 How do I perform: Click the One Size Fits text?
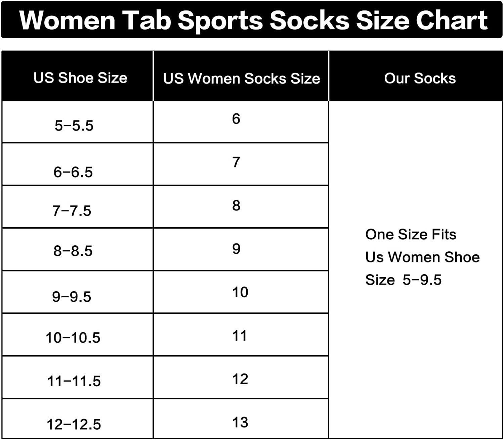click(x=411, y=234)
